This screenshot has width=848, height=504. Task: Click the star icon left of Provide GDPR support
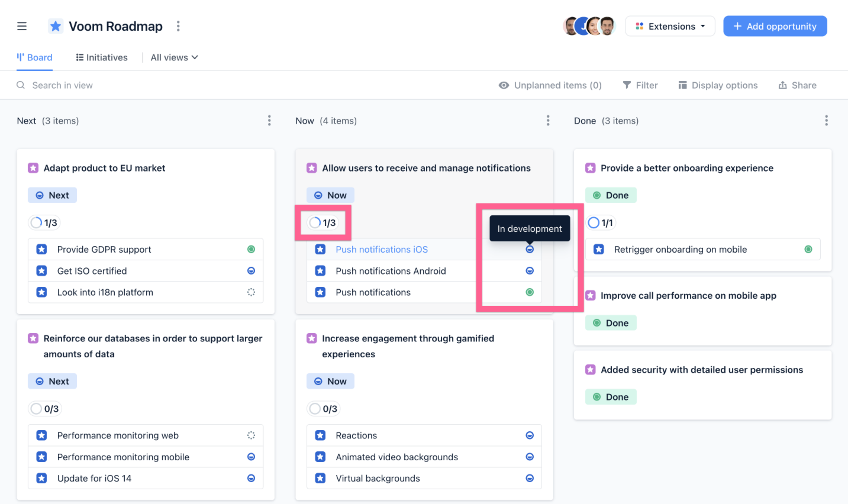(41, 250)
